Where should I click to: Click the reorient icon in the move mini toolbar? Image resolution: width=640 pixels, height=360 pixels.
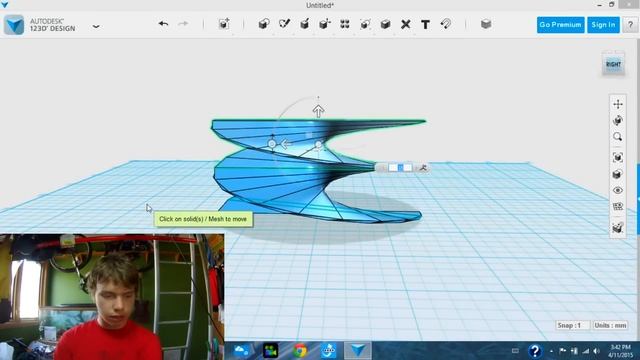tap(423, 167)
